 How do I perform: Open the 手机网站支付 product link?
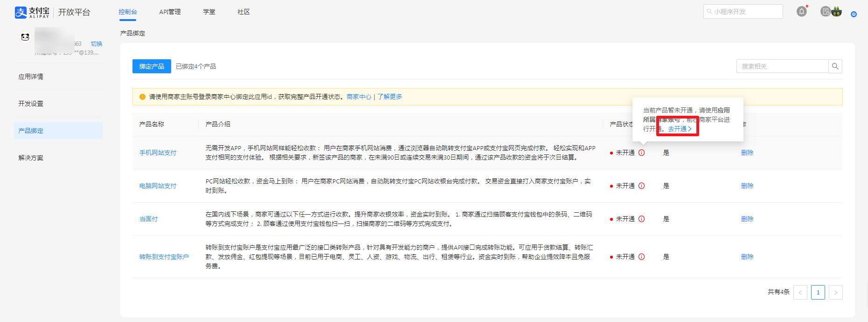158,153
